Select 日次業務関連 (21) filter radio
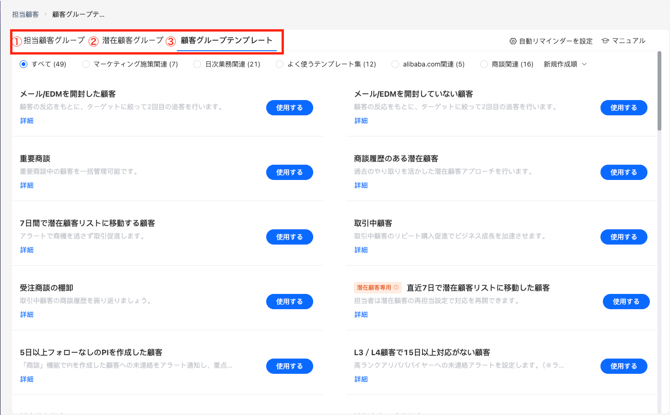The height and width of the screenshot is (415, 670). tap(197, 64)
